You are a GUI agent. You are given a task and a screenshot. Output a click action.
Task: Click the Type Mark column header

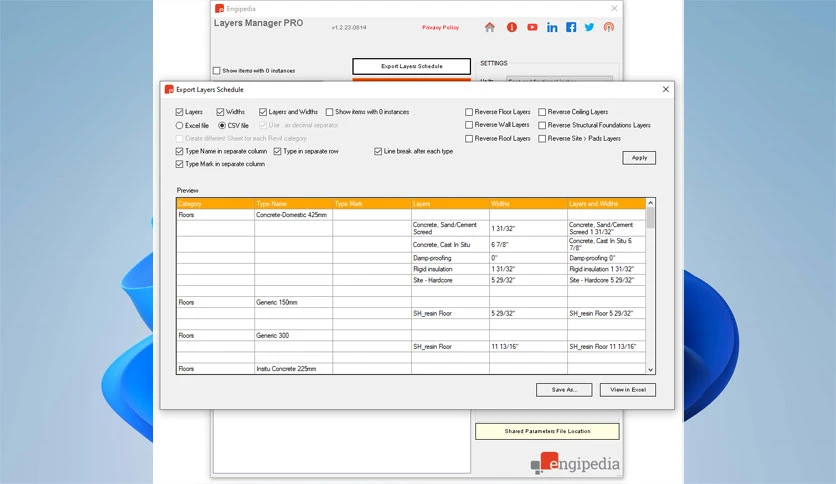pyautogui.click(x=372, y=204)
